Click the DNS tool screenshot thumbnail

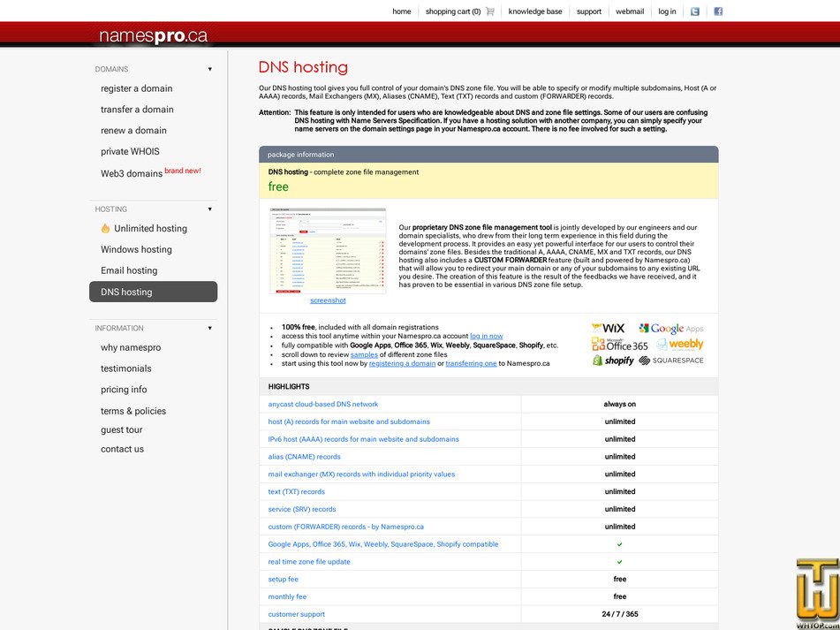click(328, 251)
